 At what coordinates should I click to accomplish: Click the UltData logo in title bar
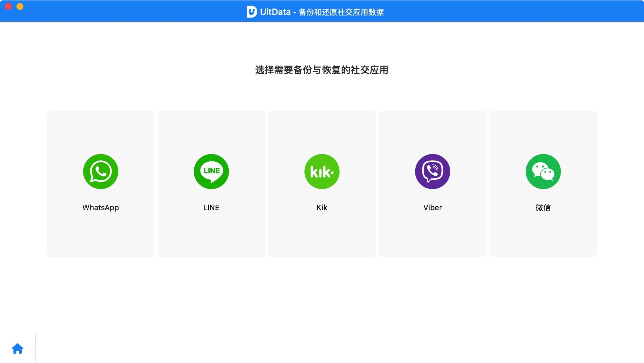(251, 12)
